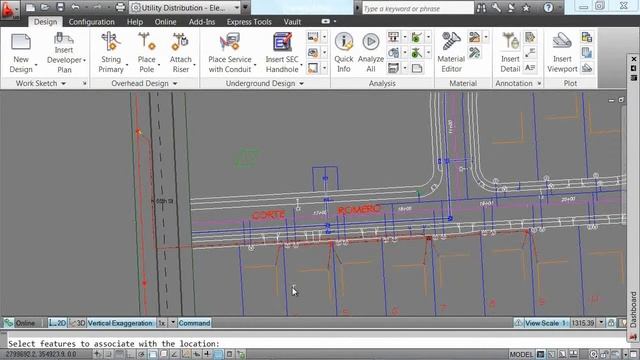This screenshot has height=360, width=640.
Task: Click in the keyword search field
Action: point(417,8)
